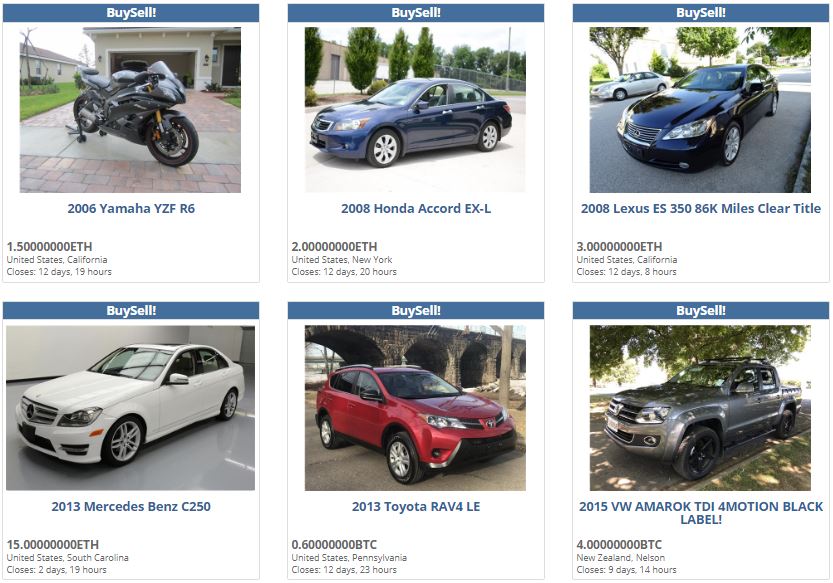The image size is (833, 583).
Task: Follow the 2008 Honda Accord EX-L title link
Action: click(x=416, y=208)
